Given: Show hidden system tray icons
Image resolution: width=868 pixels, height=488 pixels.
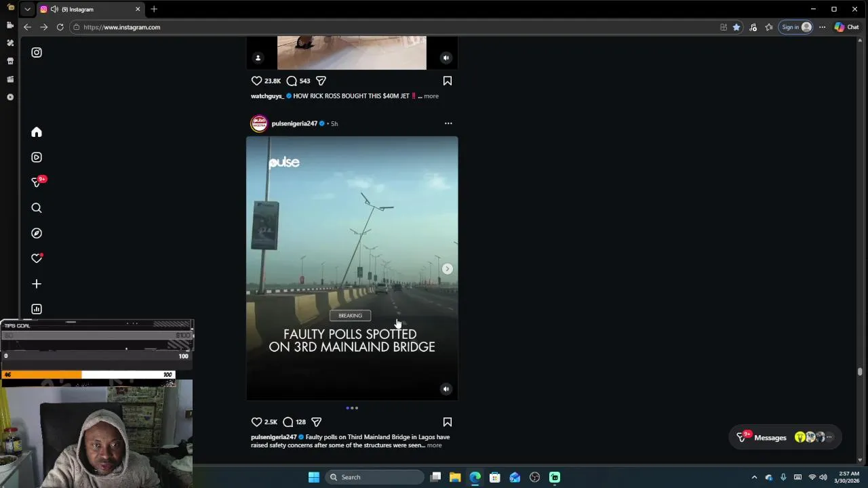Looking at the screenshot, I should point(754,477).
